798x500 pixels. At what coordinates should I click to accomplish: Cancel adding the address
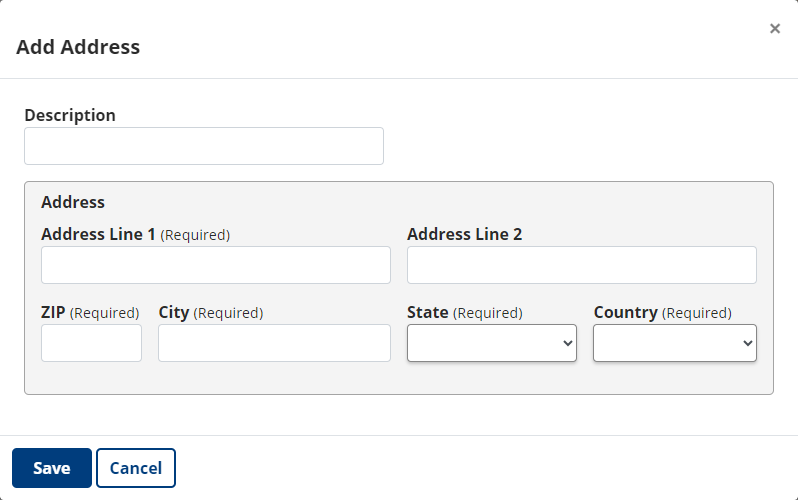pyautogui.click(x=136, y=468)
